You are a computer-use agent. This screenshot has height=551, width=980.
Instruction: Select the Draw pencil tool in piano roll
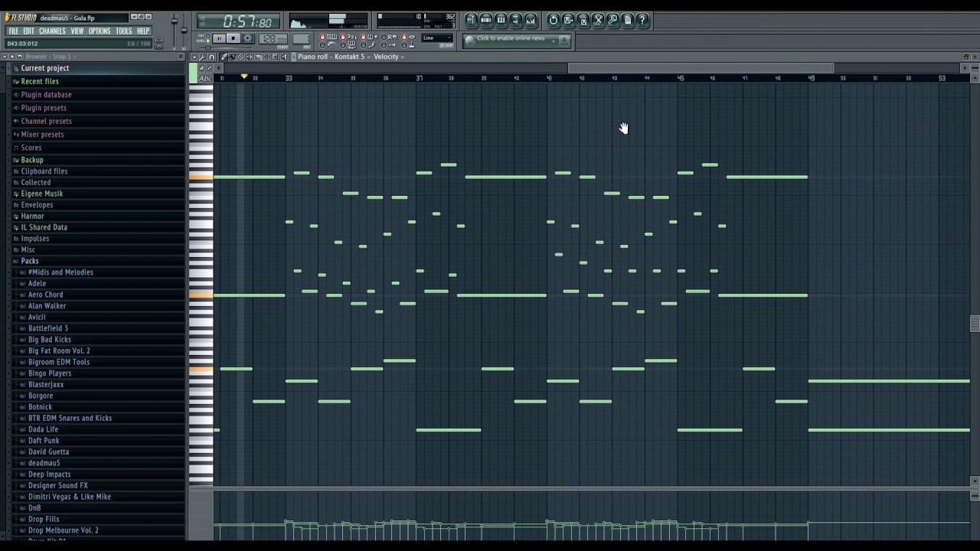pyautogui.click(x=224, y=57)
